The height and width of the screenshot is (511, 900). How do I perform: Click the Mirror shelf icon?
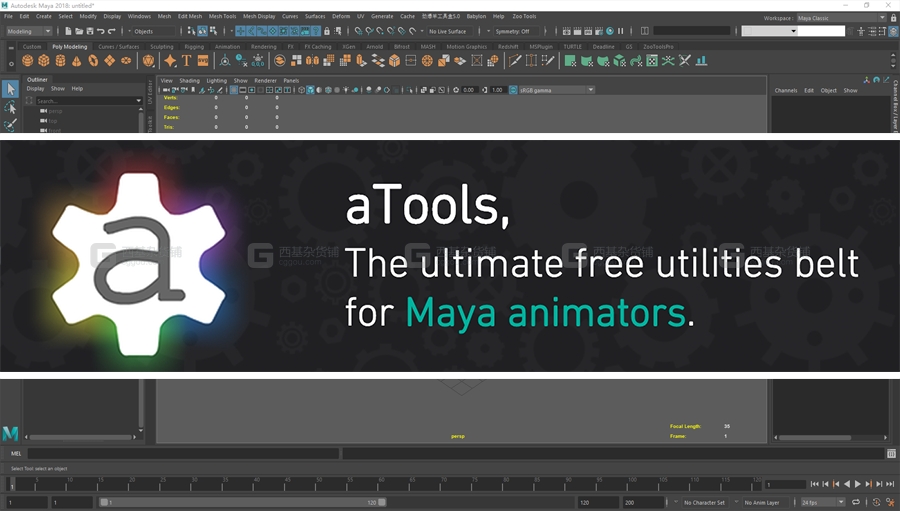[312, 60]
